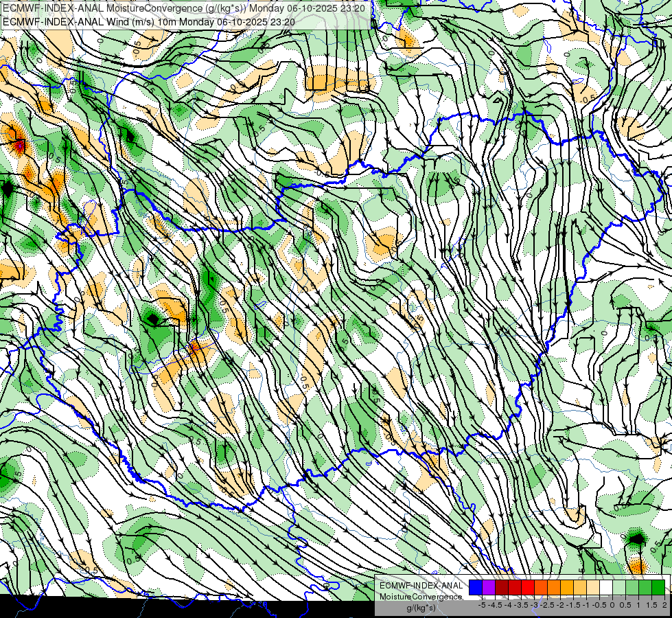Click the ECMWF-INDEX-ANAL label in the legend
This screenshot has width=672, height=618.
421,586
